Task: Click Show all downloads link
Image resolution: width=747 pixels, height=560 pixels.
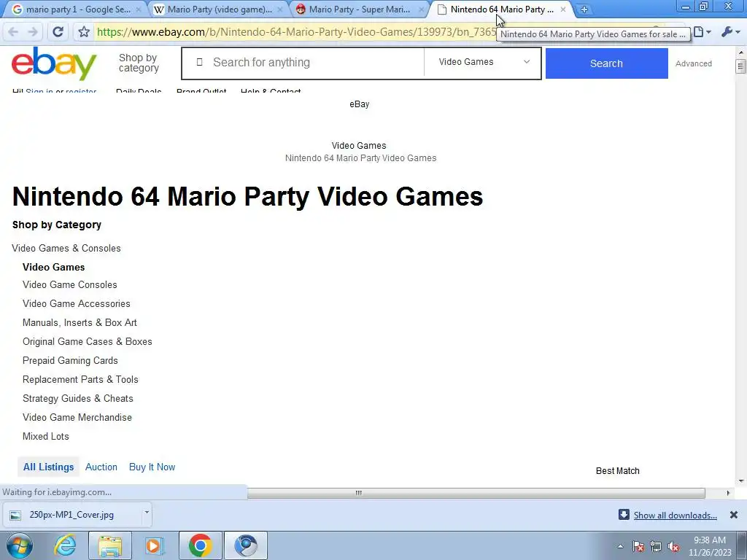Action: pyautogui.click(x=675, y=516)
